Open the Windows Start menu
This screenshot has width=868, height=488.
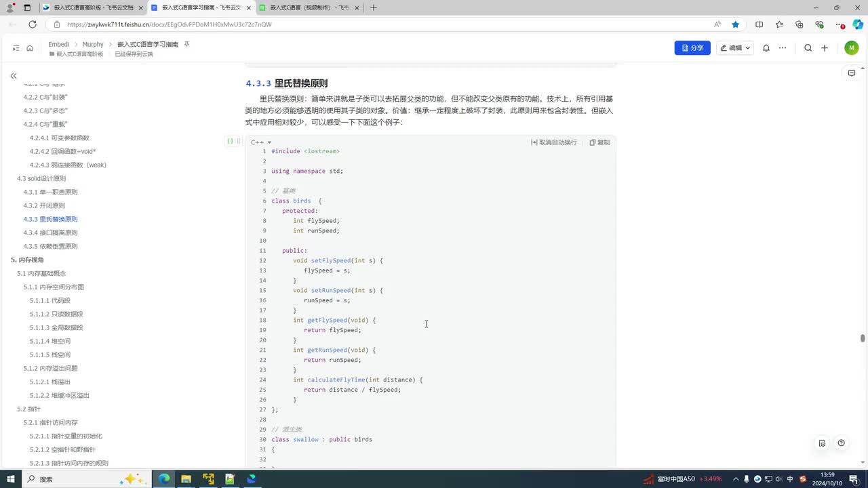click(10, 479)
